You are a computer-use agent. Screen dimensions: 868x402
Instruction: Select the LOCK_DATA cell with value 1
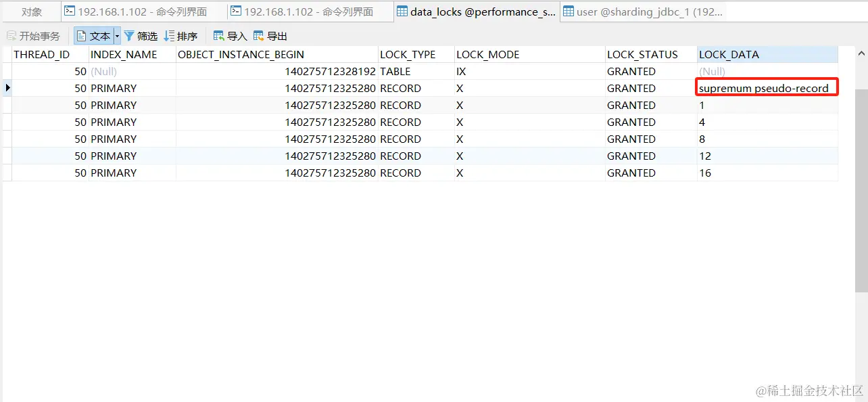coord(767,105)
